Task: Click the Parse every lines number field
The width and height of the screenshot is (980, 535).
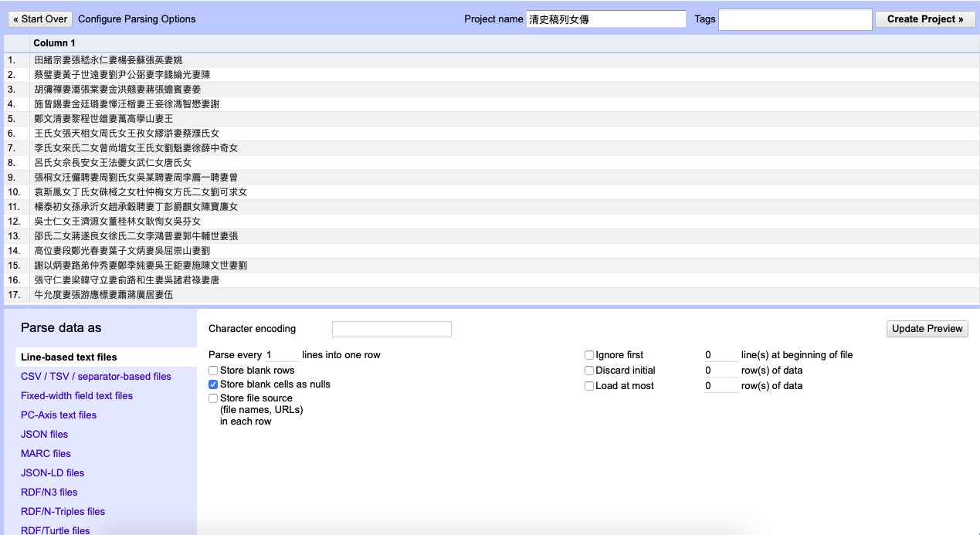Action: click(x=281, y=355)
